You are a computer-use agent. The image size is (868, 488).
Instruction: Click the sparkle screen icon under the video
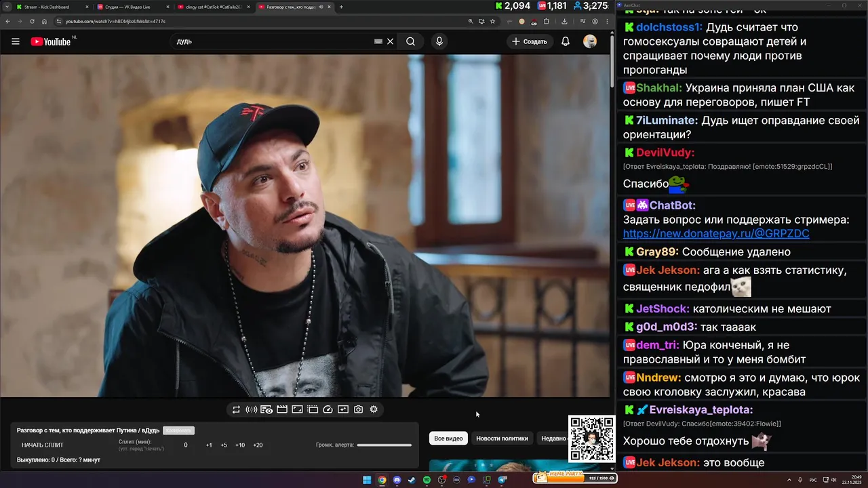point(343,409)
